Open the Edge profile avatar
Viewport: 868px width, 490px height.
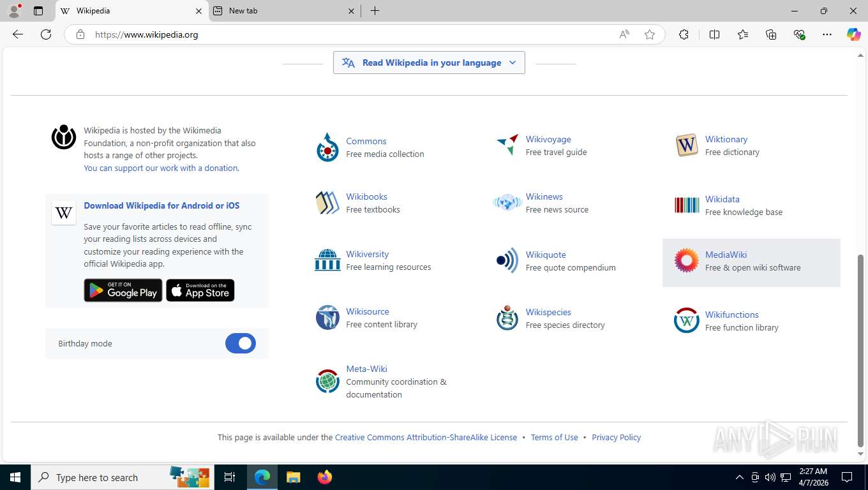(14, 11)
